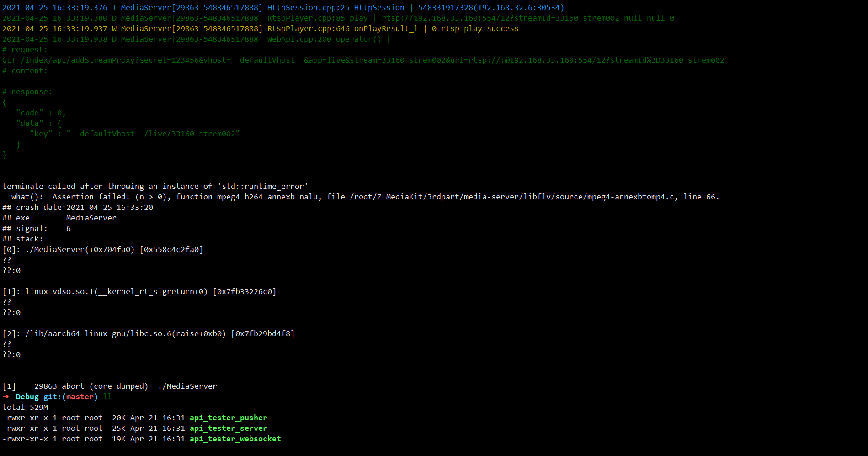This screenshot has width=868, height=456.
Task: Click the '20K' file size of api_tester_pusher
Action: (119, 418)
